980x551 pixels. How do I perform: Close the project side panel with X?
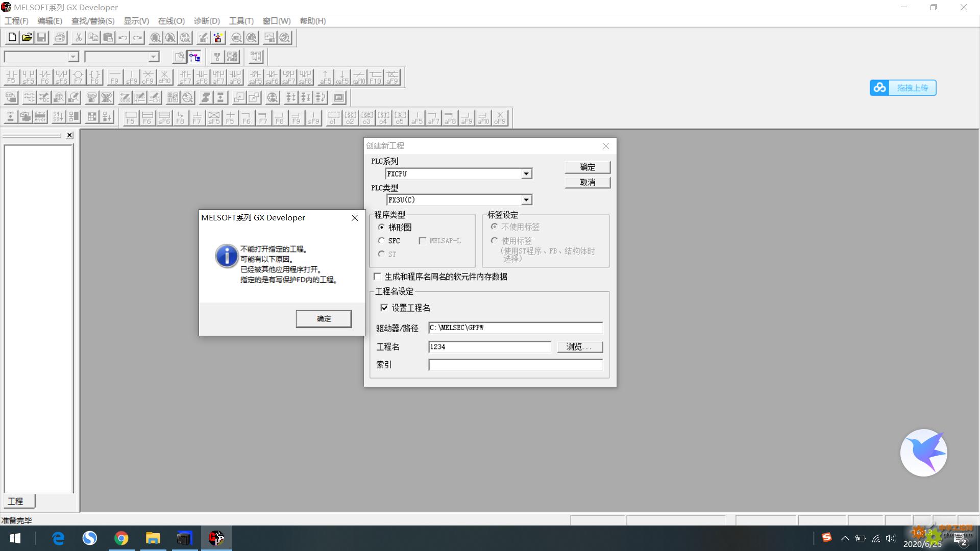pos(70,135)
